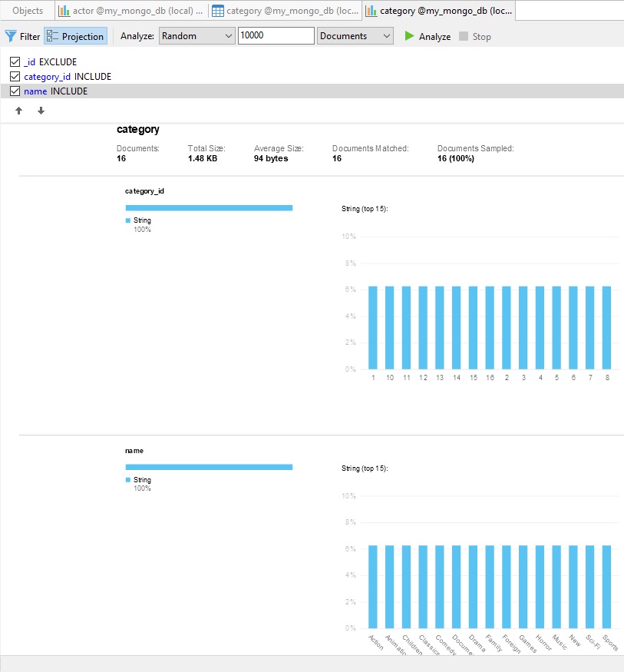Click String legend swatch under category_id

click(x=128, y=220)
